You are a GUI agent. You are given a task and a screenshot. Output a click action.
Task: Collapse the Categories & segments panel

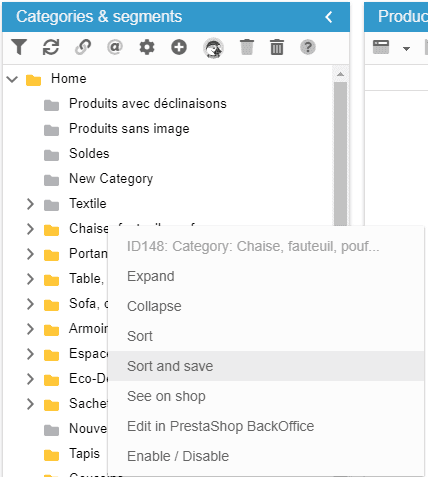click(329, 17)
